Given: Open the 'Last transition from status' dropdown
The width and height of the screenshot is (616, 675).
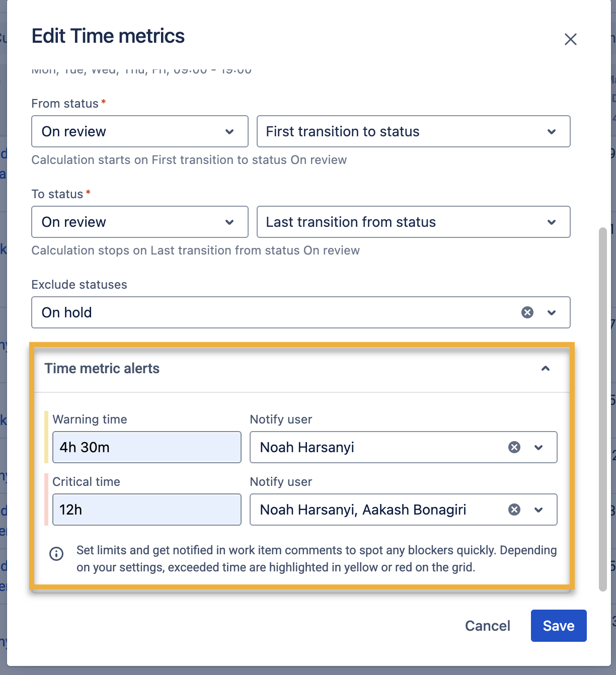Looking at the screenshot, I should [413, 222].
